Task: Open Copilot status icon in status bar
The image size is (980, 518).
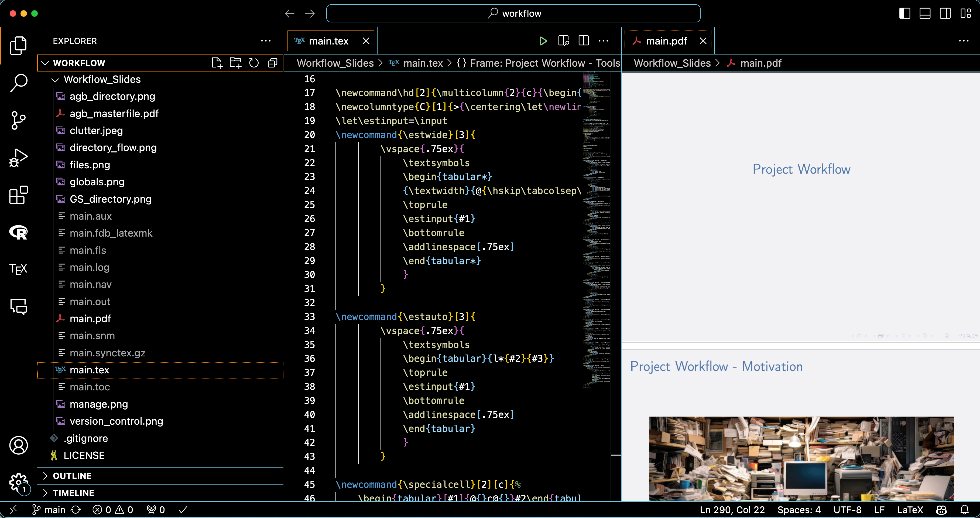Action: click(941, 510)
